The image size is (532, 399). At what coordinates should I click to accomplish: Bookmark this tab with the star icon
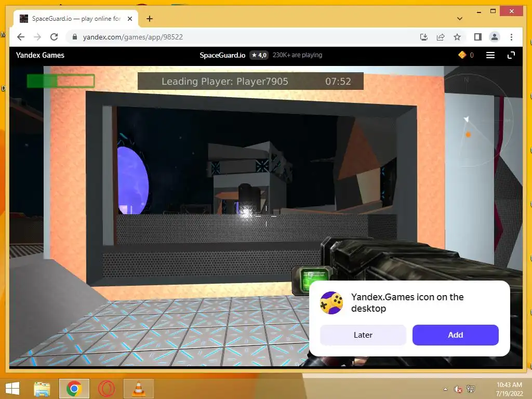point(457,37)
